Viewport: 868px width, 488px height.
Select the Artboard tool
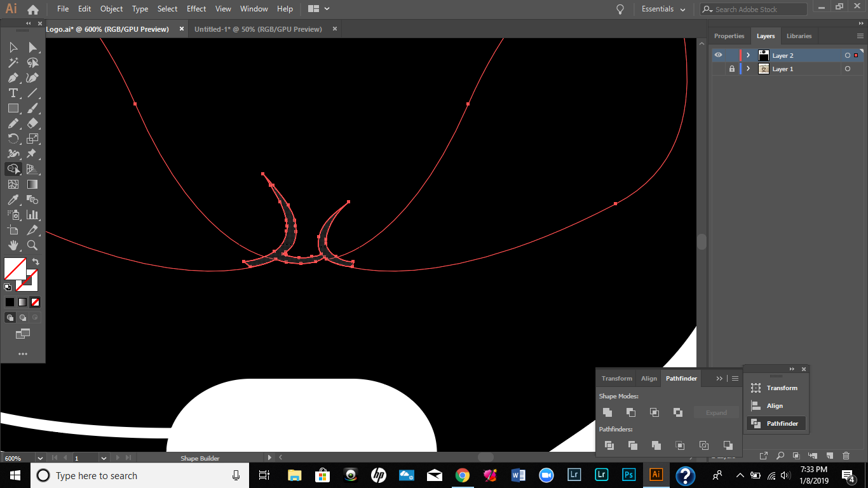pyautogui.click(x=13, y=230)
